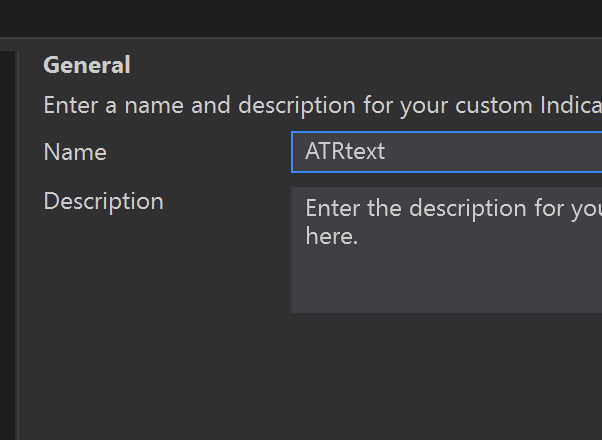
Task: Click blank space between Name label and field
Action: pyautogui.click(x=200, y=152)
